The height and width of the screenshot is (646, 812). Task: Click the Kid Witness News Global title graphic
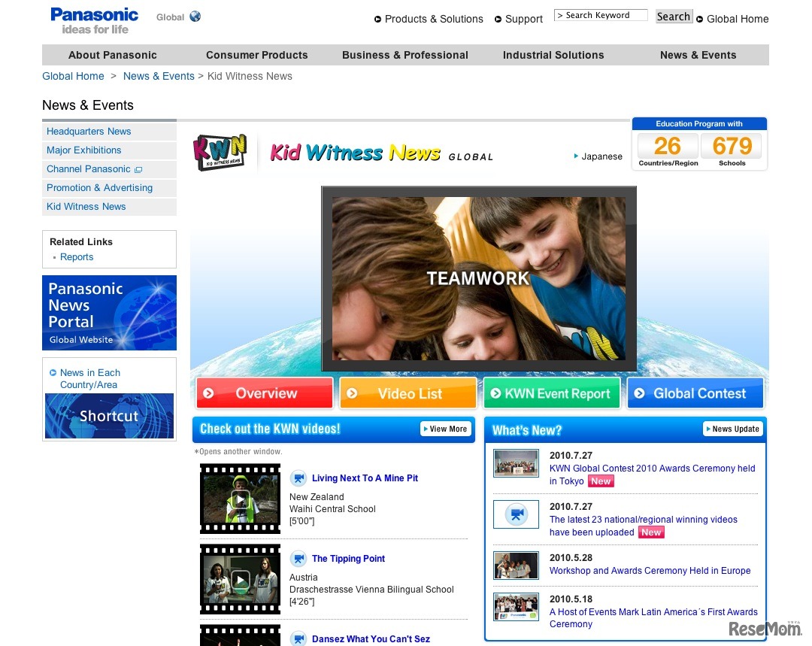point(382,153)
